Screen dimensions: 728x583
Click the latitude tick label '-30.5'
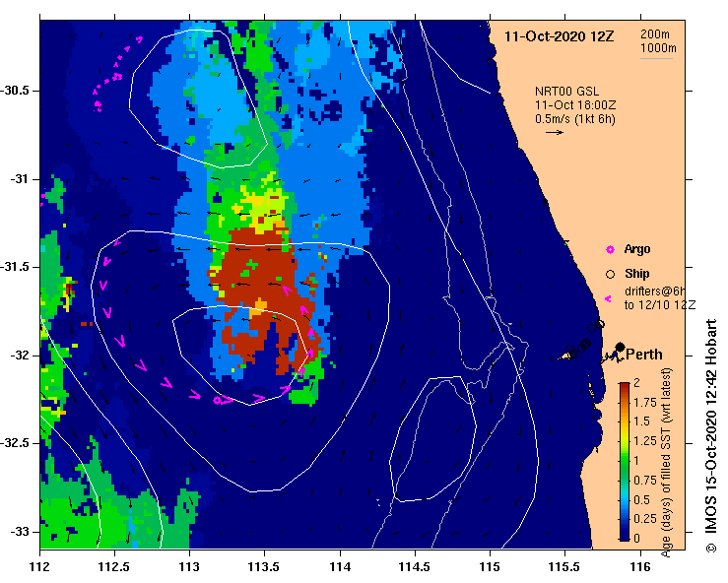16,91
